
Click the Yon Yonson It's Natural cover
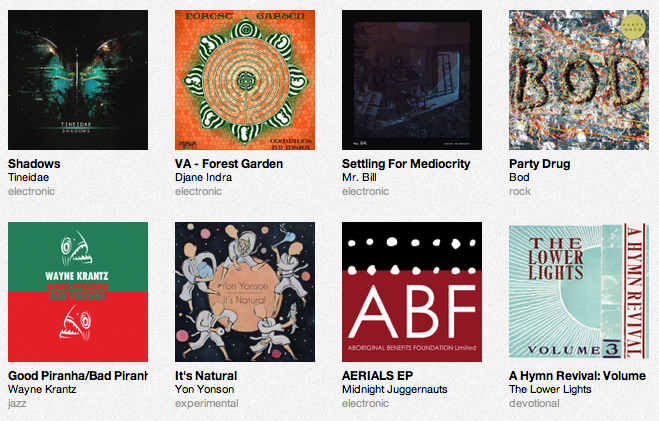tap(245, 292)
